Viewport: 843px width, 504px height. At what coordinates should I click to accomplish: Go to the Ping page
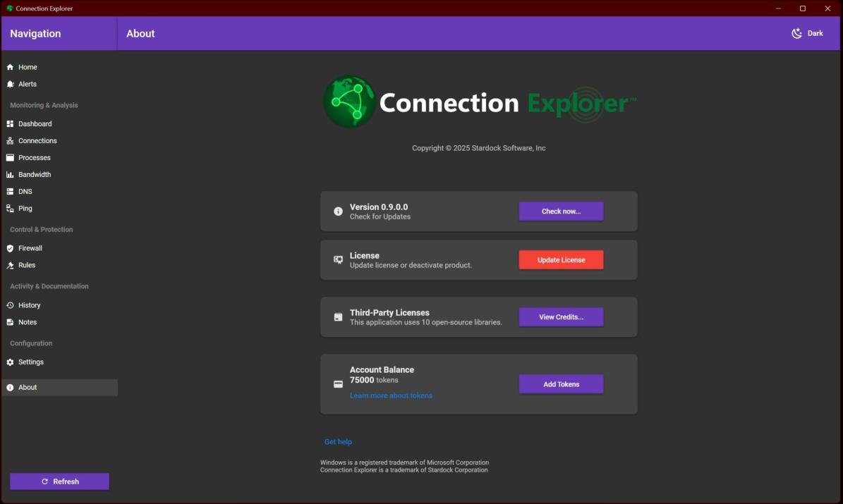(25, 209)
